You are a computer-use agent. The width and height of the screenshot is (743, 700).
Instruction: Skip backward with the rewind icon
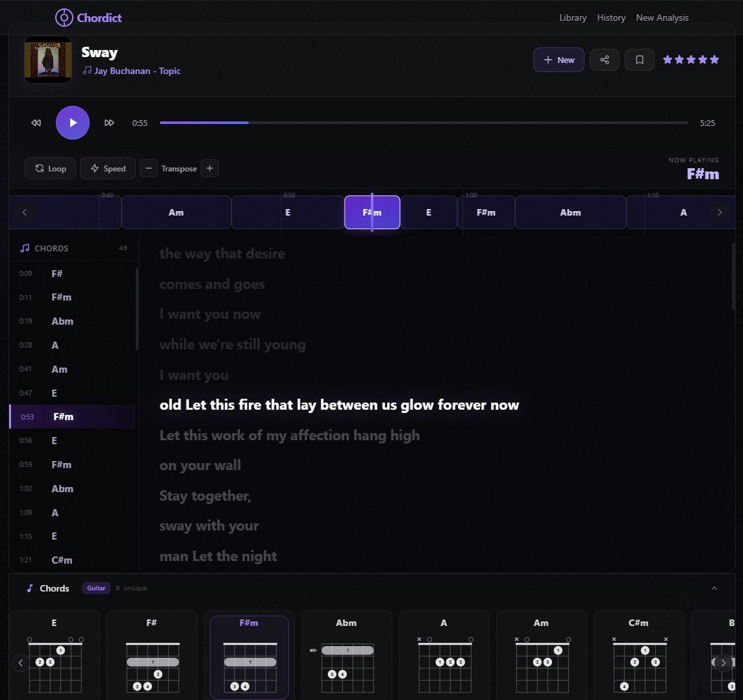tap(36, 122)
